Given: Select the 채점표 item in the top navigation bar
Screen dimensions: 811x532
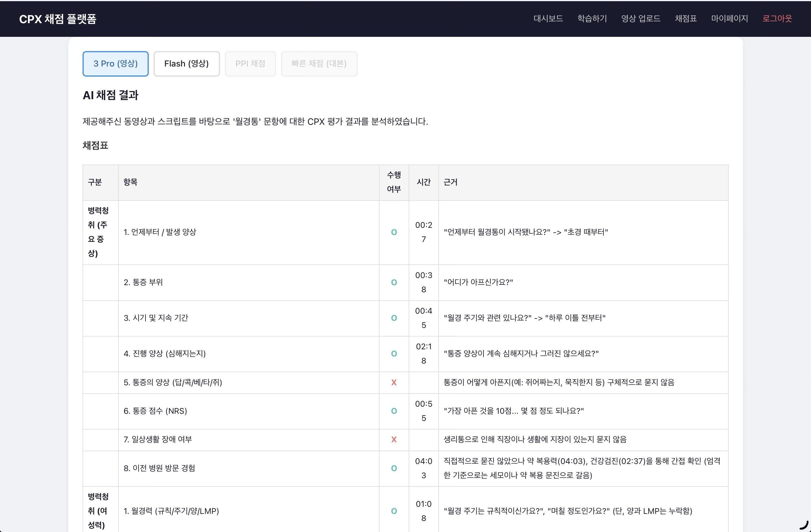Looking at the screenshot, I should 686,18.
